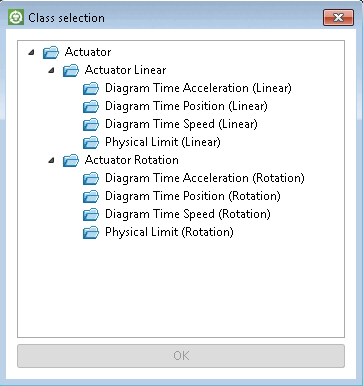Select the Actuator Linear label

pyautogui.click(x=125, y=70)
